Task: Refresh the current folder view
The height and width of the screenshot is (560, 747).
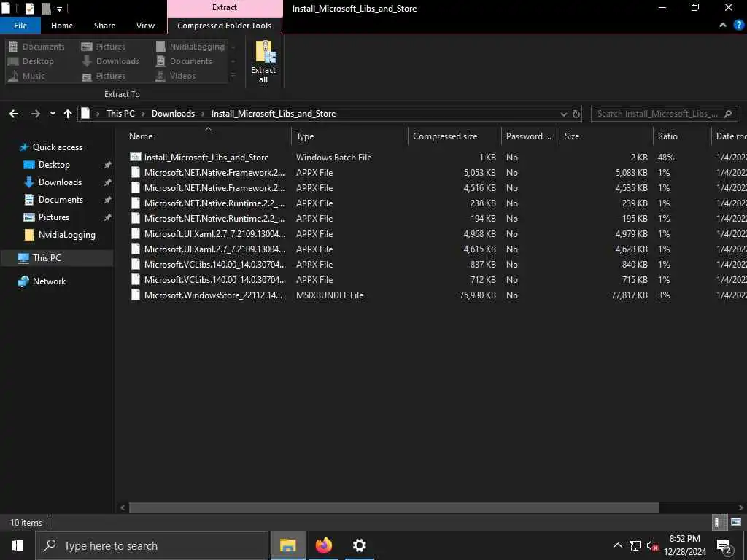Action: (576, 114)
